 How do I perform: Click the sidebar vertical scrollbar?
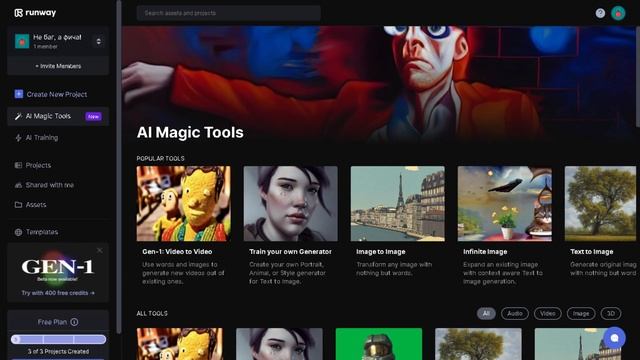coord(119,167)
